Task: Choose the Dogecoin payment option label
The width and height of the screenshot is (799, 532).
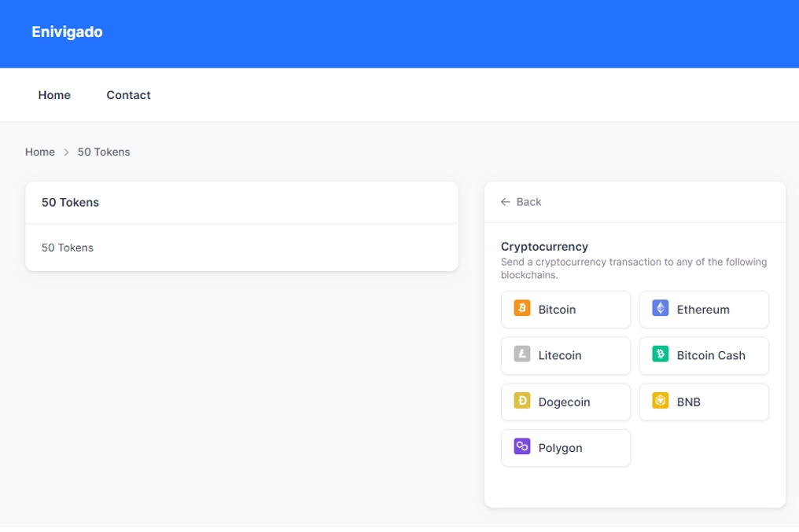Action: click(564, 402)
